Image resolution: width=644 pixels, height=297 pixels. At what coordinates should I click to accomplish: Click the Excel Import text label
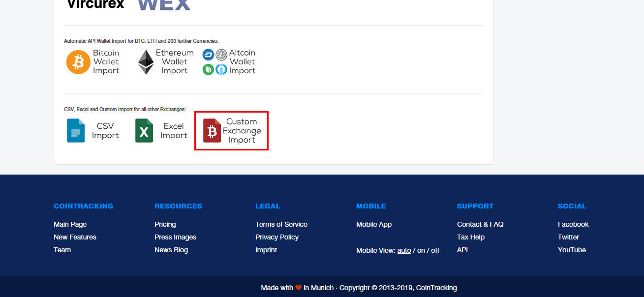click(174, 131)
